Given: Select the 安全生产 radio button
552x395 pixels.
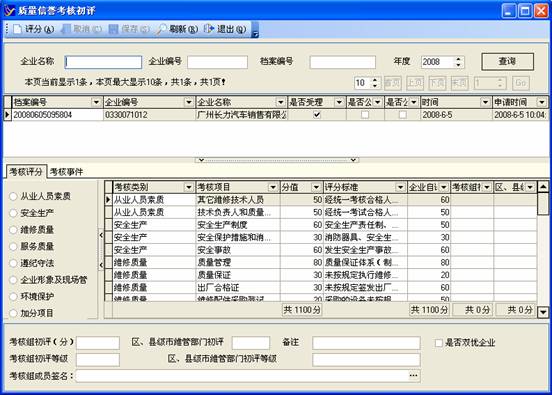Looking at the screenshot, I should (13, 213).
